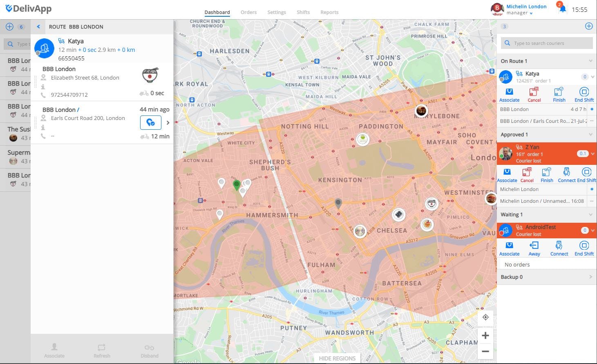Toggle map regions with HIDE REGIONS
597x364 pixels.
(x=337, y=358)
